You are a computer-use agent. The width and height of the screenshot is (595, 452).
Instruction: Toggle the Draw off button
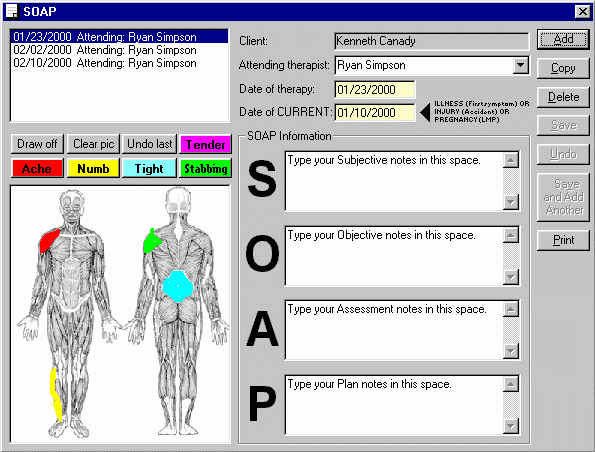(37, 144)
